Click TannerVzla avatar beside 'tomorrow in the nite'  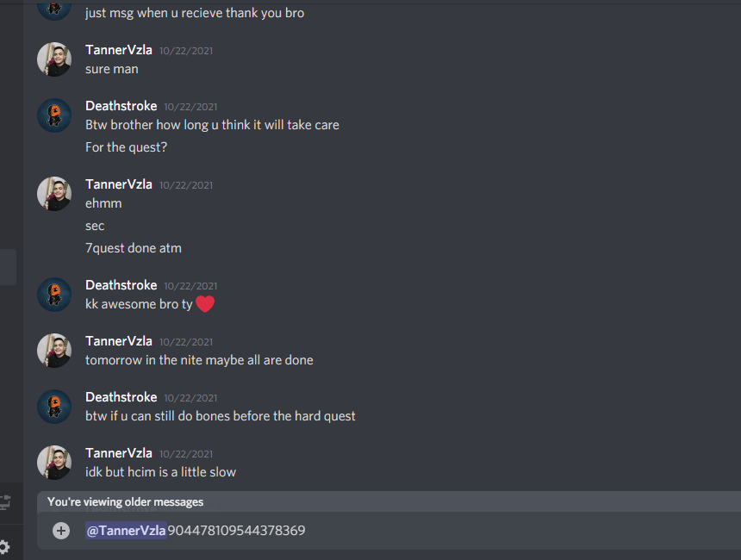pos(54,351)
